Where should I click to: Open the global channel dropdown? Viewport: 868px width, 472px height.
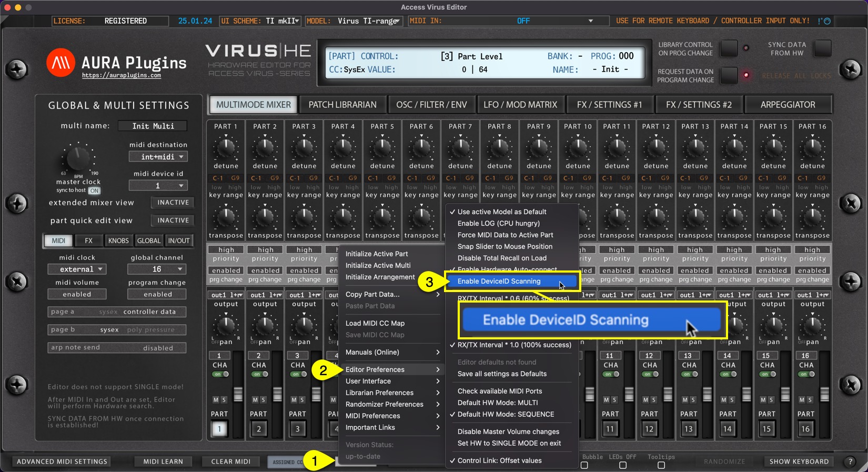pos(157,269)
